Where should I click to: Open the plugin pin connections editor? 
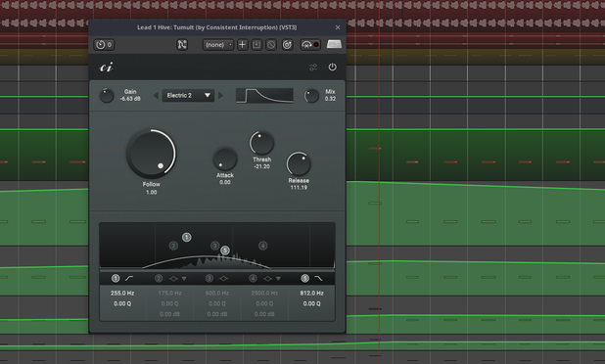click(x=182, y=45)
